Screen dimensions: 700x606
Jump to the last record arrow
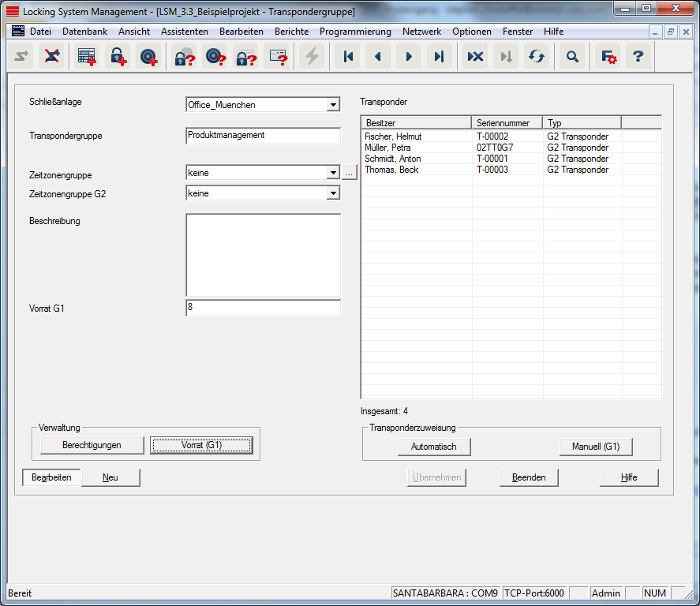(x=440, y=56)
